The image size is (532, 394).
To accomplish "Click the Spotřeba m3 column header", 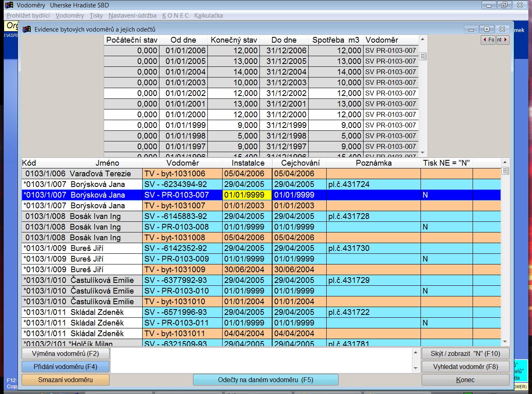I will (x=336, y=40).
